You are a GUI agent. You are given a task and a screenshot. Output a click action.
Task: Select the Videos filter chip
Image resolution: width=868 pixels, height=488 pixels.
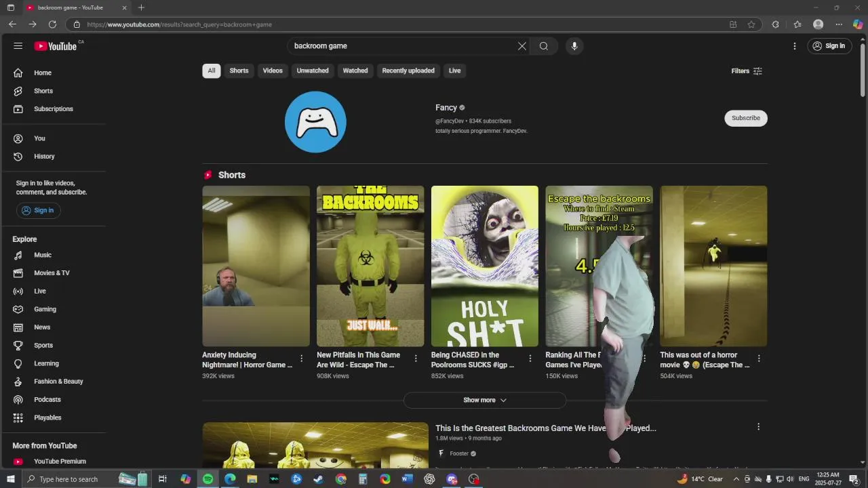pos(273,70)
